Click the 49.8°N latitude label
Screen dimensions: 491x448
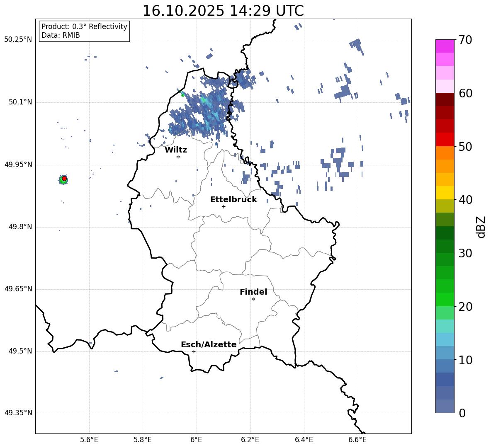click(x=21, y=227)
